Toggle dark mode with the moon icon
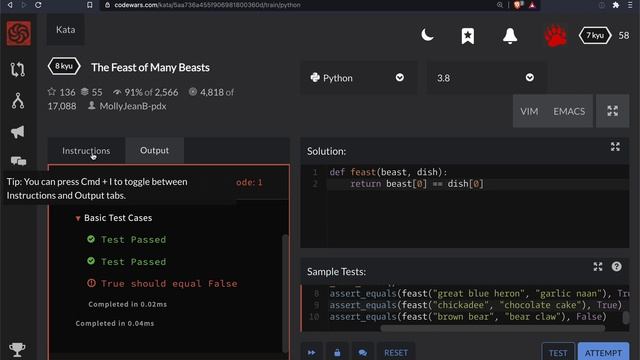Image resolution: width=640 pixels, height=360 pixels. point(427,35)
